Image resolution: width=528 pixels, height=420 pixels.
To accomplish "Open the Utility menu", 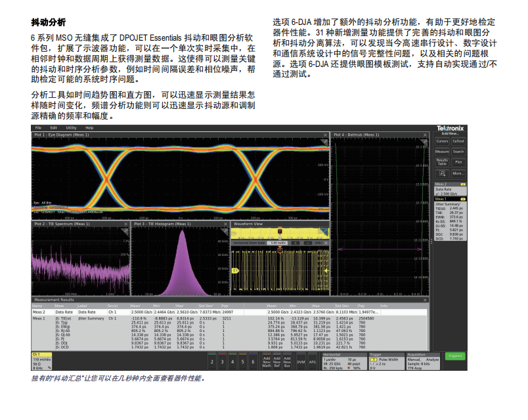I will tap(71, 128).
